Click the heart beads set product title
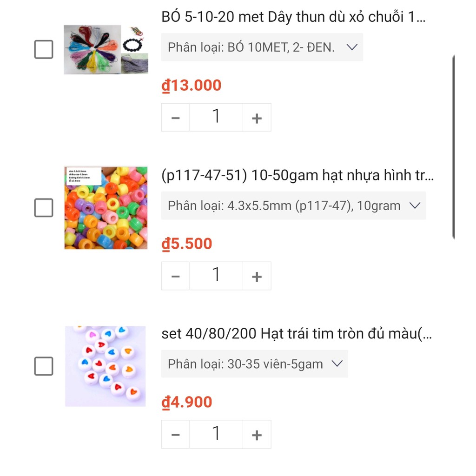476x476 pixels. click(x=297, y=334)
